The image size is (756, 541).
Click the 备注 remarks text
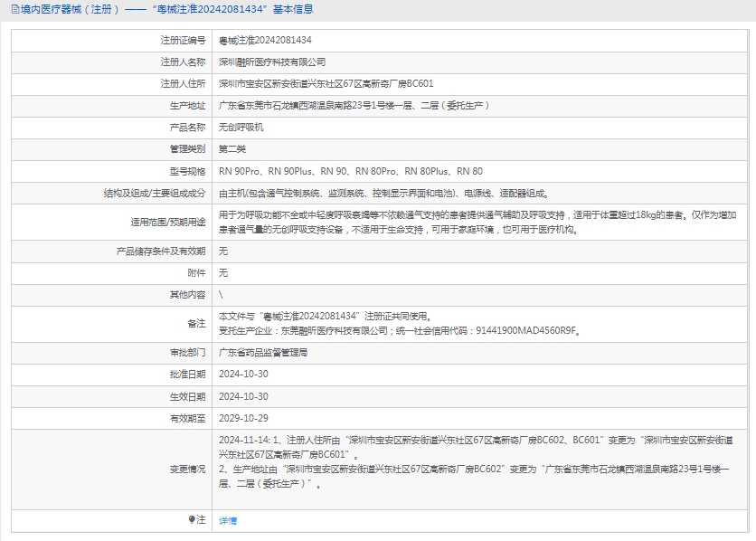398,323
